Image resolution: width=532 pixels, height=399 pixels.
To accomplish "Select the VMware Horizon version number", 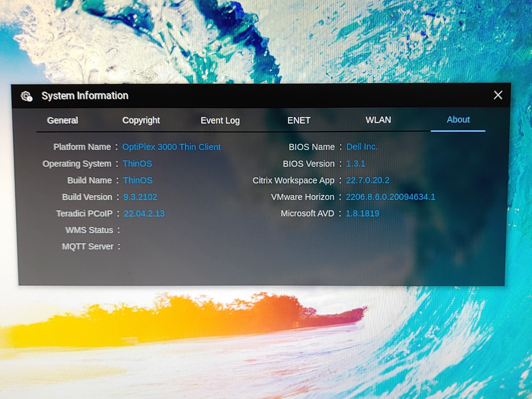I will [390, 197].
